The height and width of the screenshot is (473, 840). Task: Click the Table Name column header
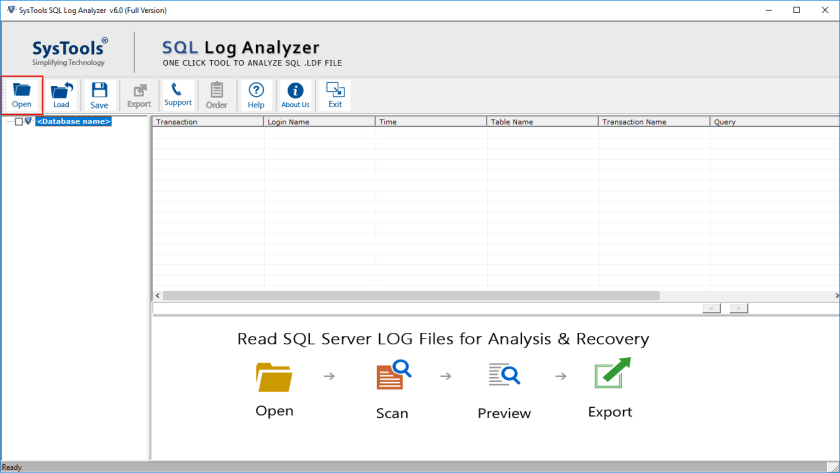[543, 122]
